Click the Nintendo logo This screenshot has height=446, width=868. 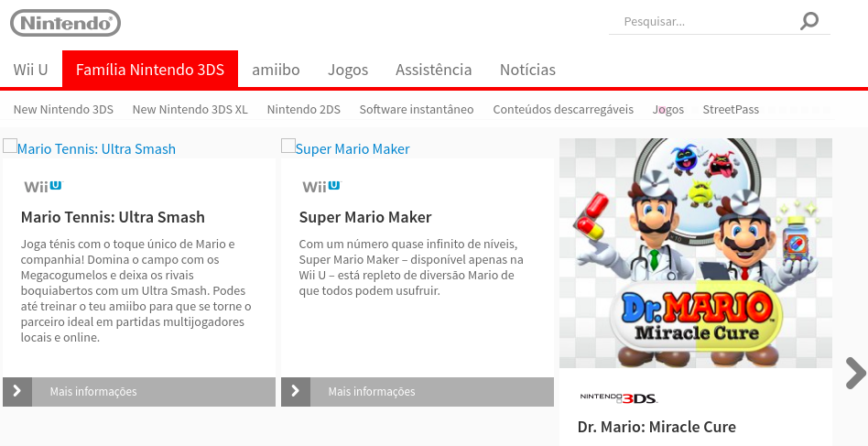click(x=65, y=23)
